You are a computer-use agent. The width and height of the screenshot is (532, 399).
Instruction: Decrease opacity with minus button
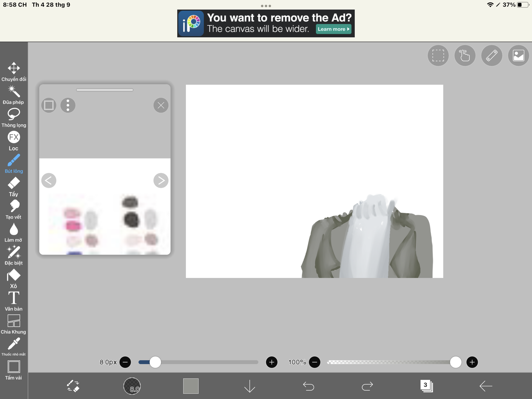click(x=314, y=362)
